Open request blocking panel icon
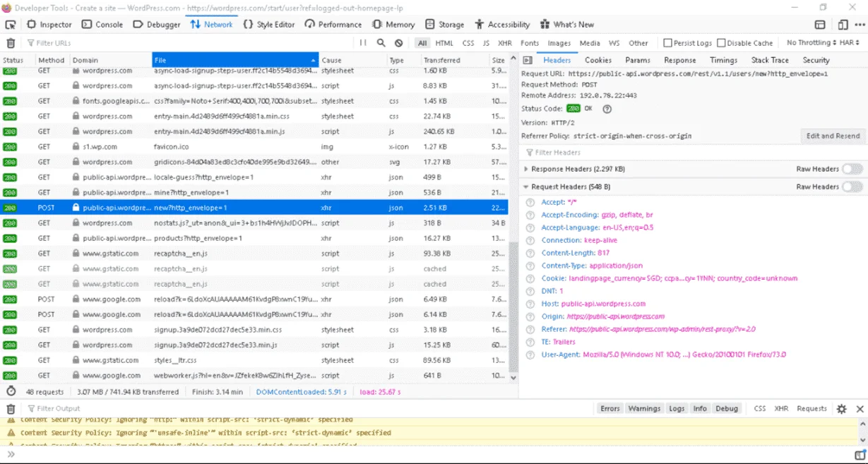This screenshot has height=464, width=868. (x=399, y=43)
